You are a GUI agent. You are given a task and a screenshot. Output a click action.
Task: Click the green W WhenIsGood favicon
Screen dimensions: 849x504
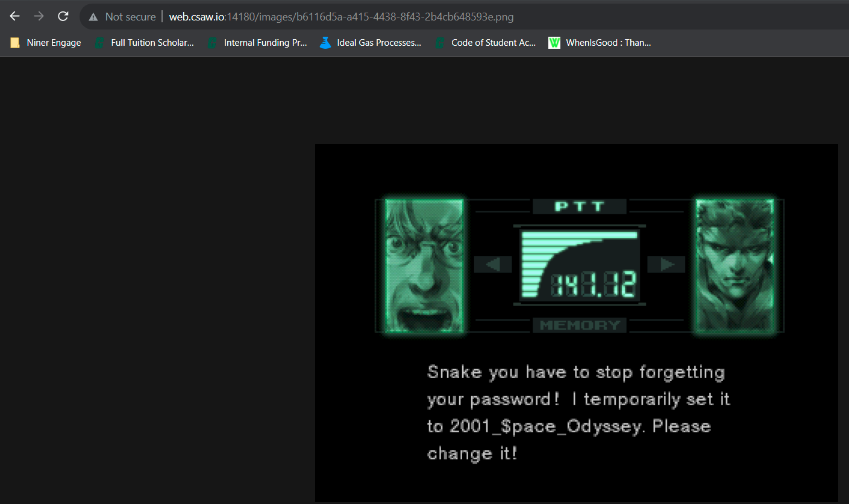click(x=554, y=43)
